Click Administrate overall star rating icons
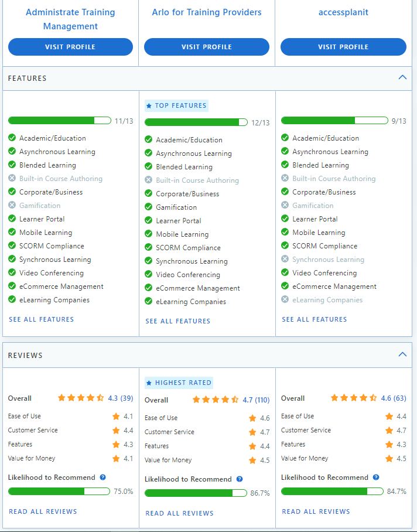417x532 pixels. point(81,398)
